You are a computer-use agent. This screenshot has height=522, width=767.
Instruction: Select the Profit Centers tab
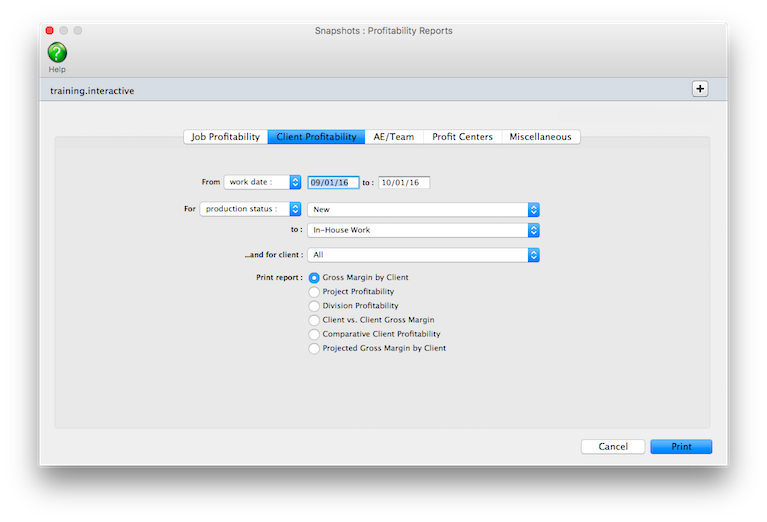462,137
